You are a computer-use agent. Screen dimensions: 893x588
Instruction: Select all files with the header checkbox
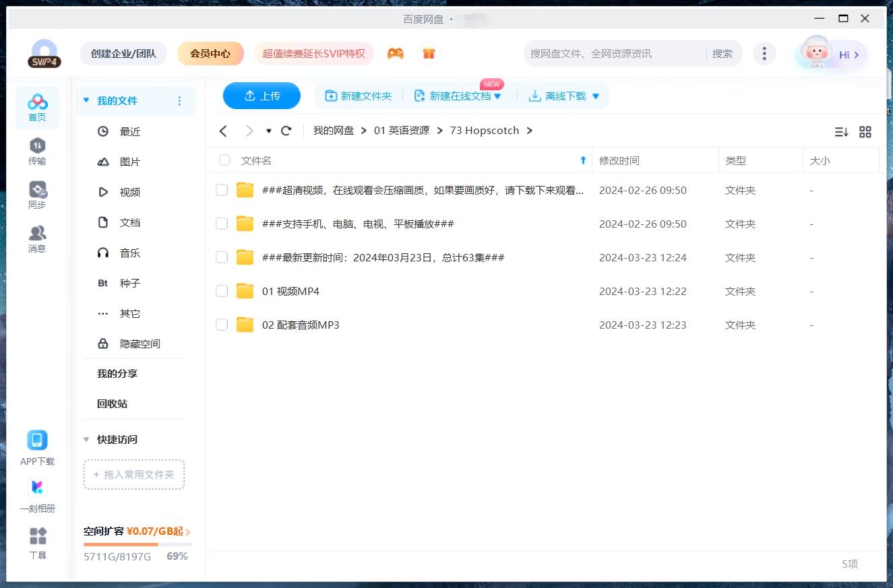coord(224,160)
